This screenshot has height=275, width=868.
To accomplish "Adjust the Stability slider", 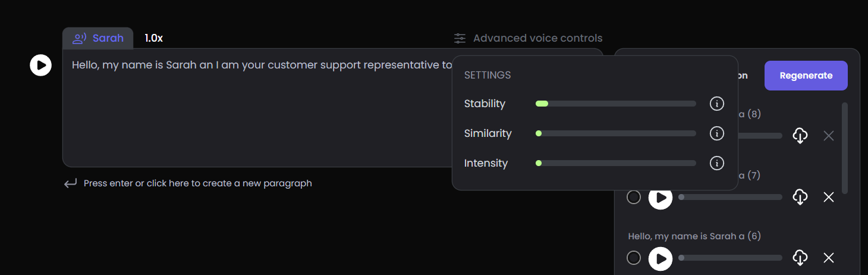I will [615, 104].
